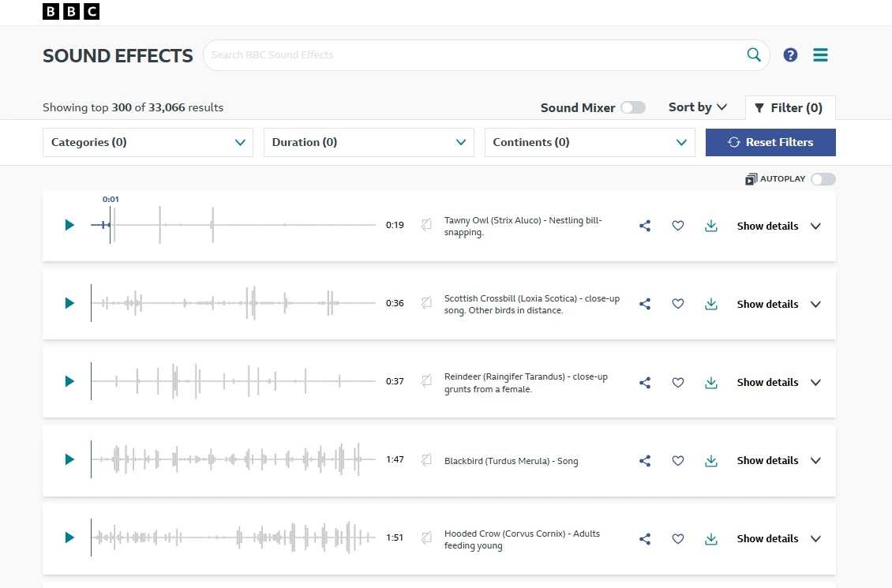This screenshot has width=892, height=588.
Task: Click the Hooded Crow adults feeding title
Action: pos(522,539)
